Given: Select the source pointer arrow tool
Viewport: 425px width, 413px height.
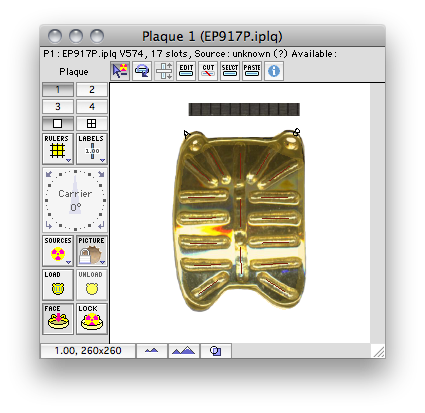Looking at the screenshot, I should (x=120, y=71).
